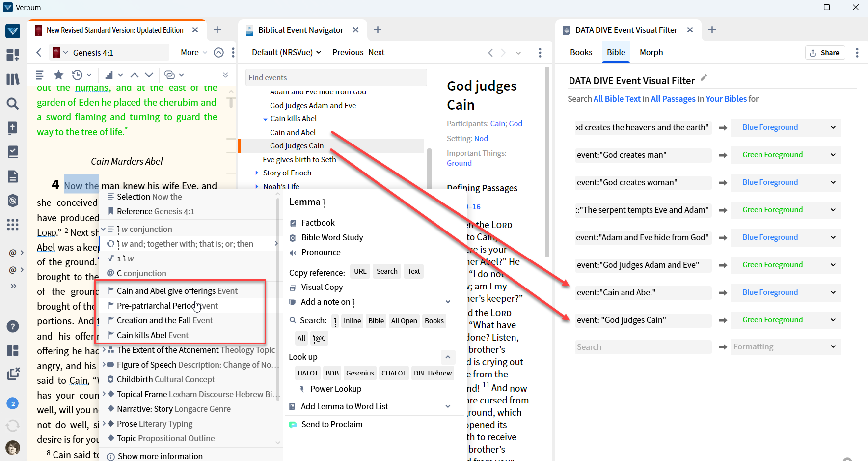Click HALOT lookup button
Screen dimensions: 868x461
click(x=308, y=373)
